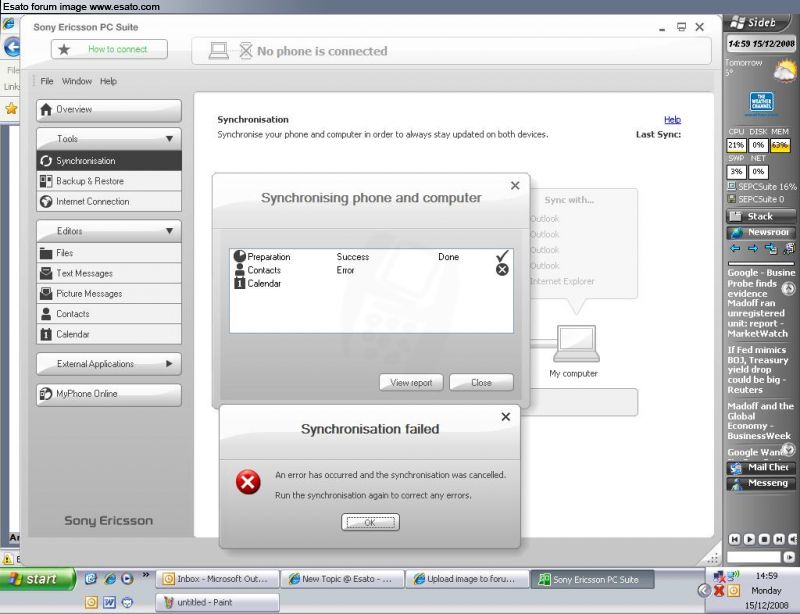Click OK in Synchronisation failed dialog
800x614 pixels.
pyautogui.click(x=370, y=523)
